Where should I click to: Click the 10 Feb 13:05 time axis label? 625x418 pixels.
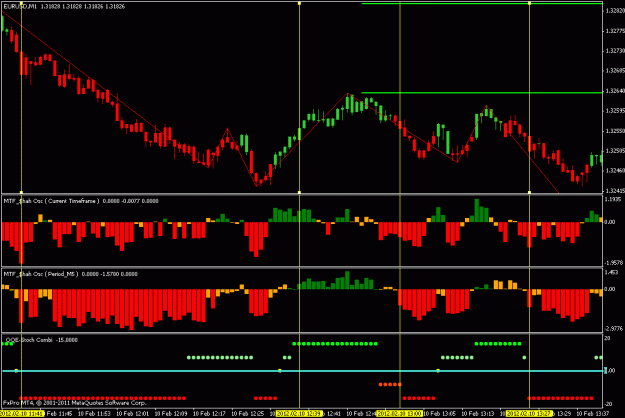[440, 414]
